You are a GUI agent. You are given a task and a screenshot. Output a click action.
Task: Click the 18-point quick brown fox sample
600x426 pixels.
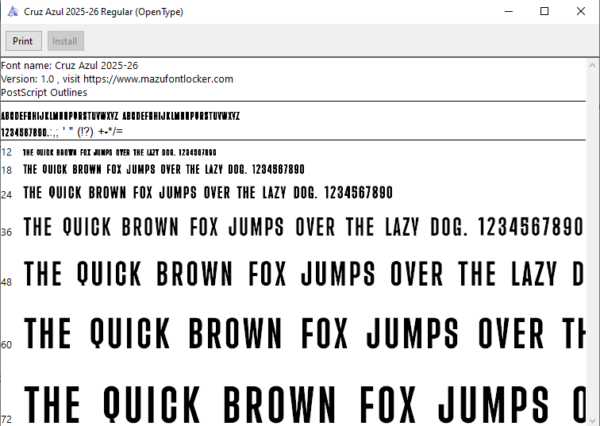point(164,169)
